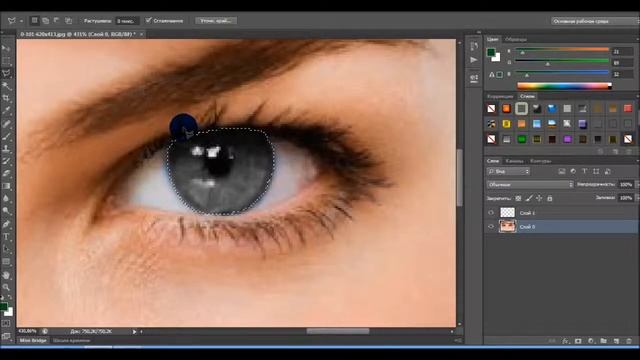Toggle lock image pixels brush icon
The height and width of the screenshot is (360, 640).
(x=529, y=198)
